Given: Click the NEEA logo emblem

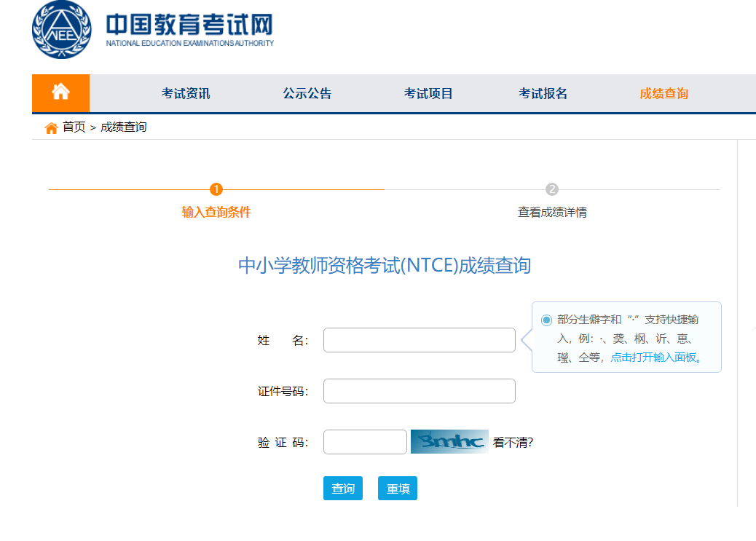Looking at the screenshot, I should pos(62,31).
